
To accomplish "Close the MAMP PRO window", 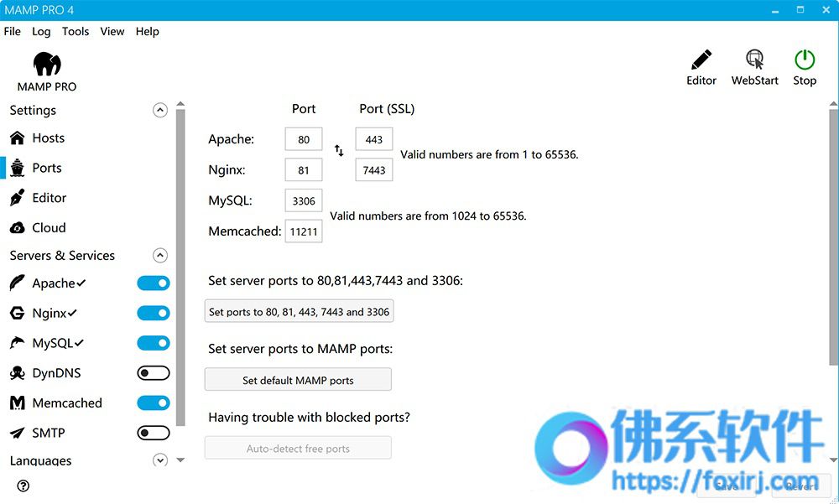I will coord(826,10).
